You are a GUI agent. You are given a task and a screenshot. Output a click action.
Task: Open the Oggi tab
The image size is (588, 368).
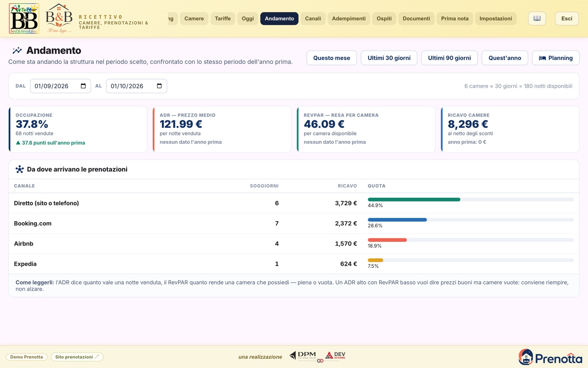tap(248, 19)
